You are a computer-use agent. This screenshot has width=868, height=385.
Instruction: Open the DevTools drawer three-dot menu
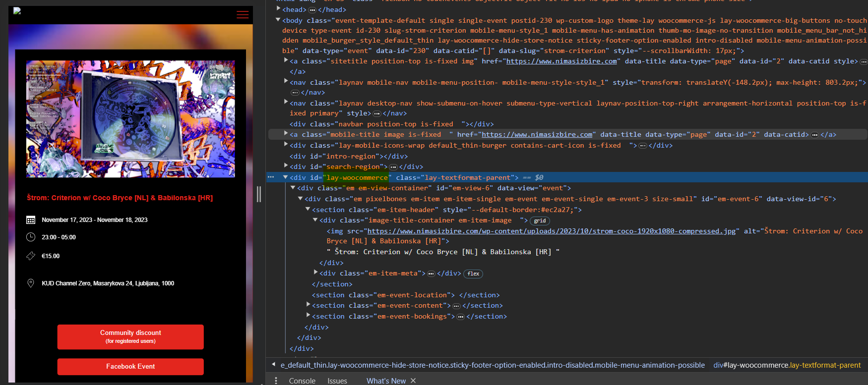pos(276,381)
